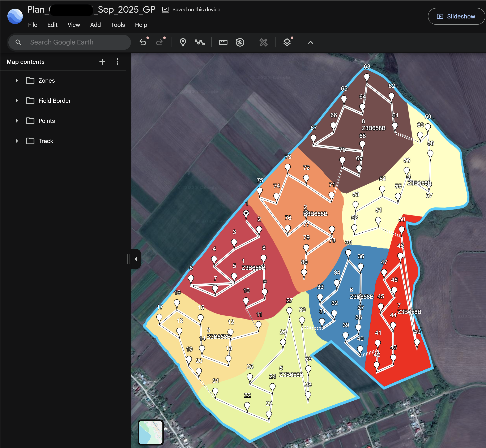Open the File menu

pos(33,25)
